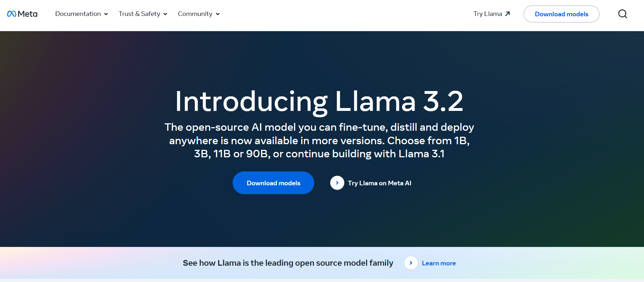Expand the Trust & Safety dropdown chevron
This screenshot has width=644, height=282.
[165, 14]
